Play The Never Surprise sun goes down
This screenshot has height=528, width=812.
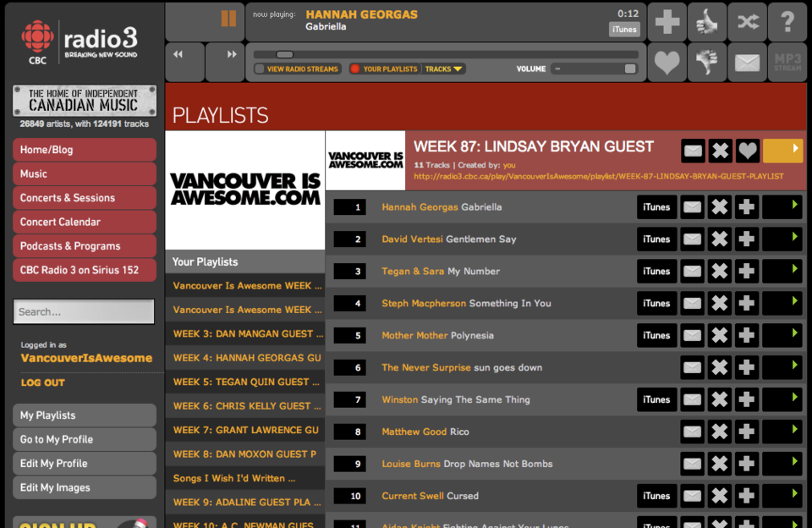tap(782, 368)
